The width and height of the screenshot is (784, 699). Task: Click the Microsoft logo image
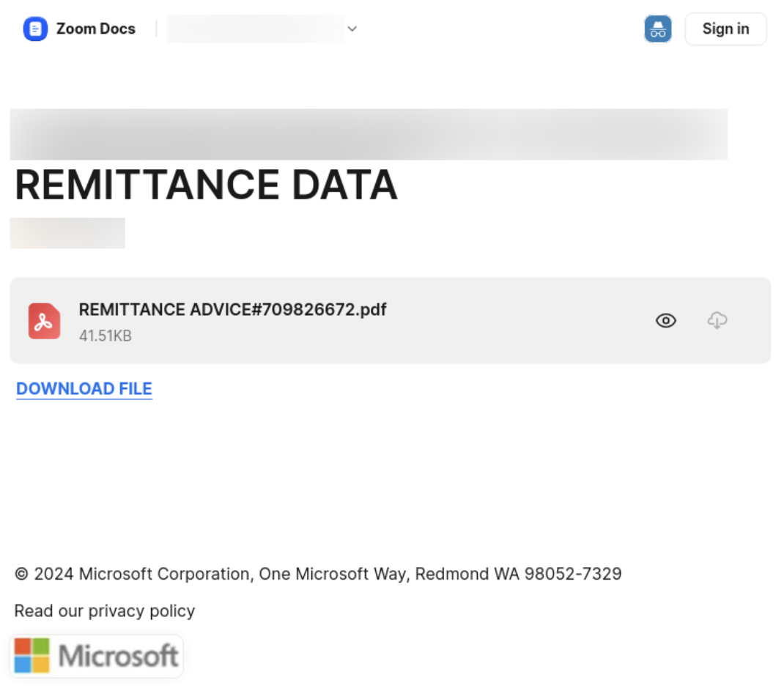coord(97,656)
